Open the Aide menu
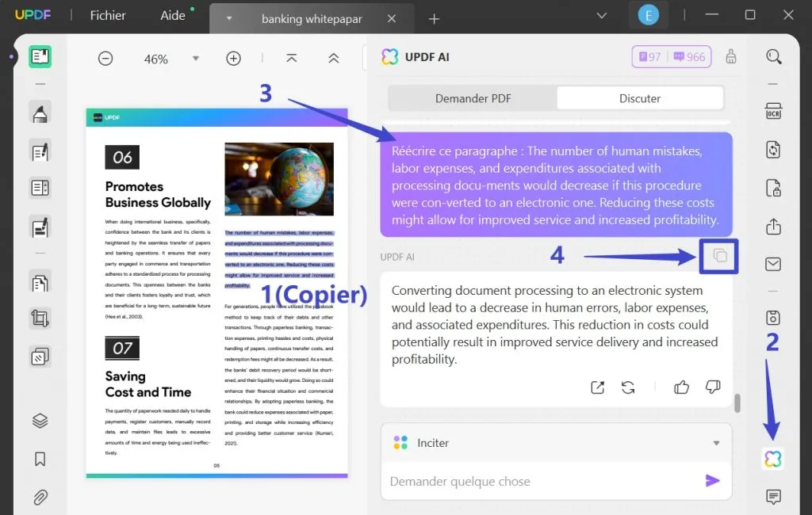The image size is (812, 515). [x=172, y=16]
